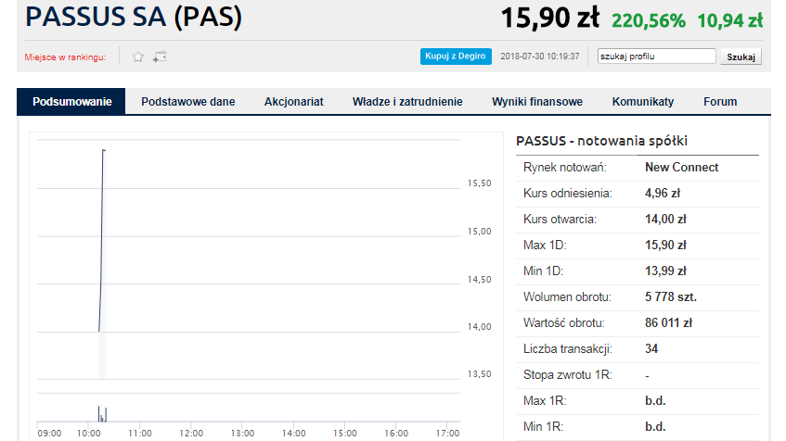
Task: Click the Szukaj search button
Action: (741, 57)
